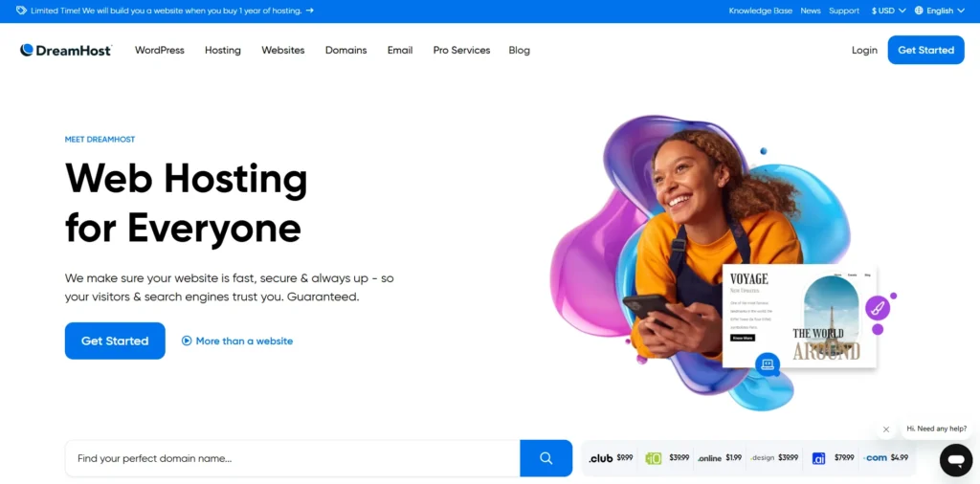This screenshot has height=484, width=980.
Task: Select the .online domain at $1.99
Action: point(720,458)
